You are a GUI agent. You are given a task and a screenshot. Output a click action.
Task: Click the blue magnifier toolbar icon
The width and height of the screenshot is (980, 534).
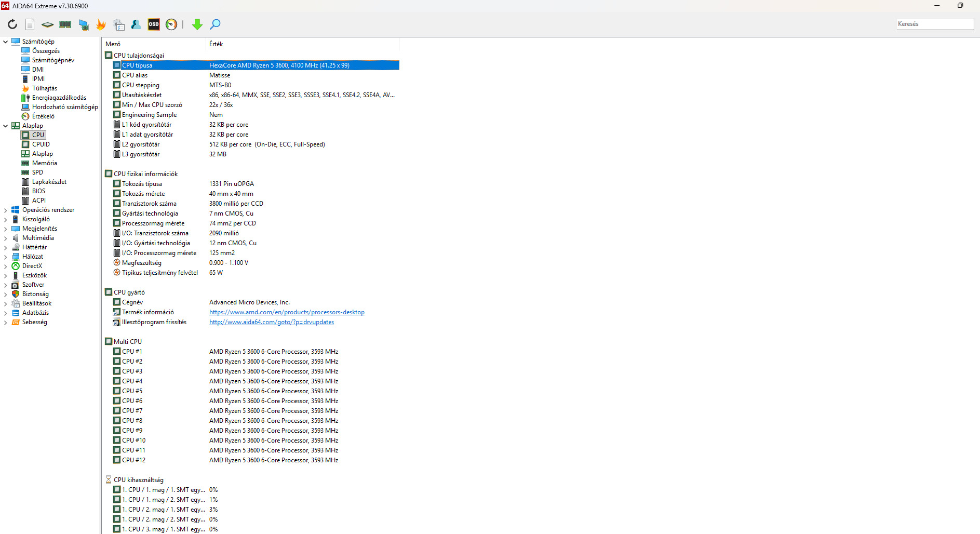pos(215,24)
